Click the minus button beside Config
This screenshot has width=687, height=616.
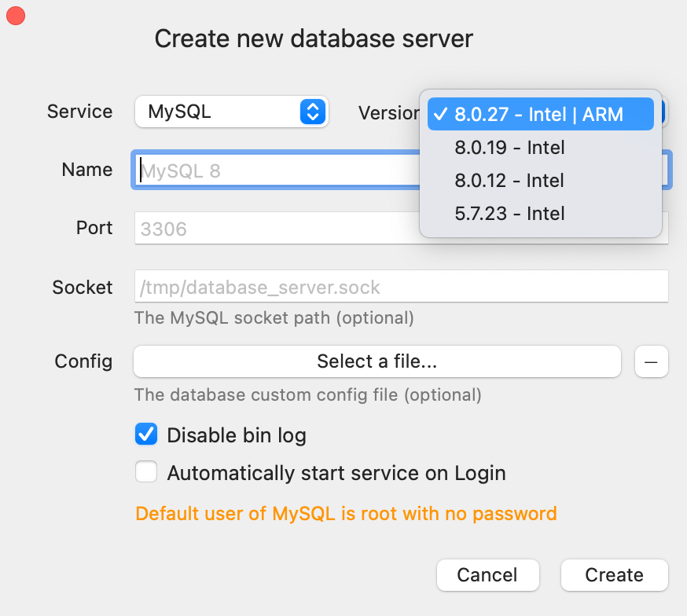click(651, 361)
